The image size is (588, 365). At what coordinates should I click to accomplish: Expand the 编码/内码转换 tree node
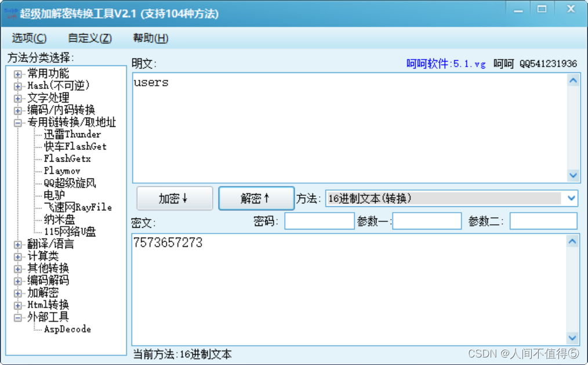[17, 111]
